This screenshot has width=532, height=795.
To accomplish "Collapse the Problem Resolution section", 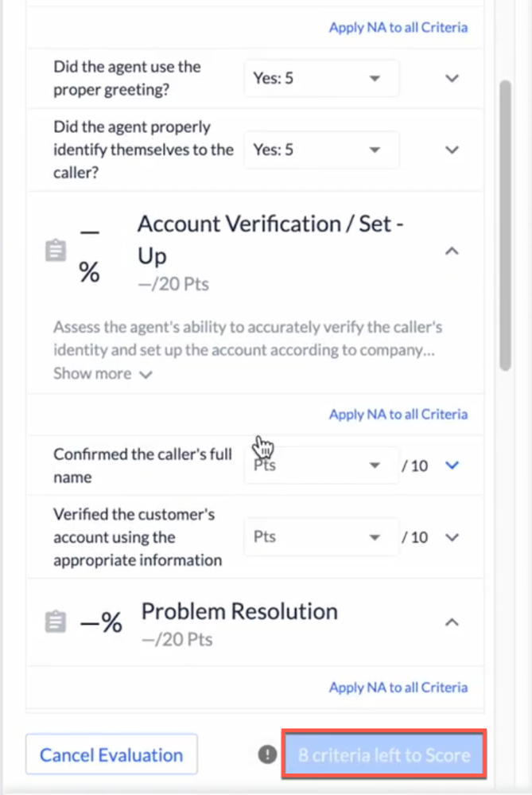I will pos(452,622).
